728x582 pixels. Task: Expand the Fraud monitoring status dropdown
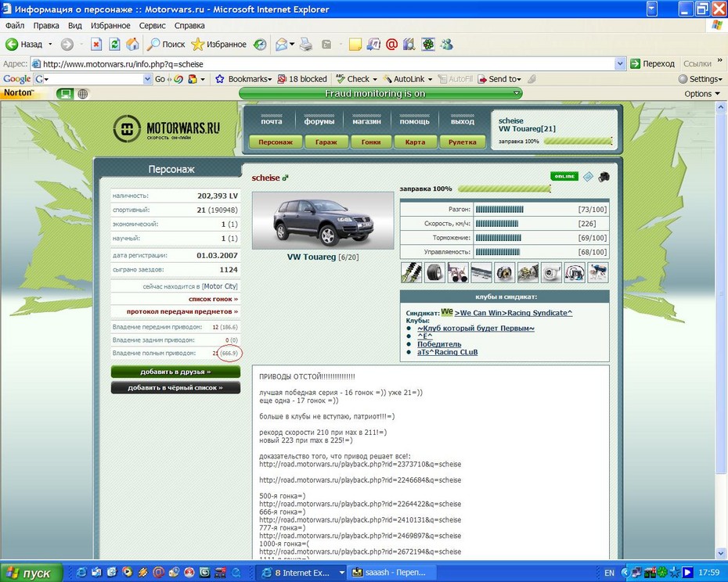click(x=517, y=93)
